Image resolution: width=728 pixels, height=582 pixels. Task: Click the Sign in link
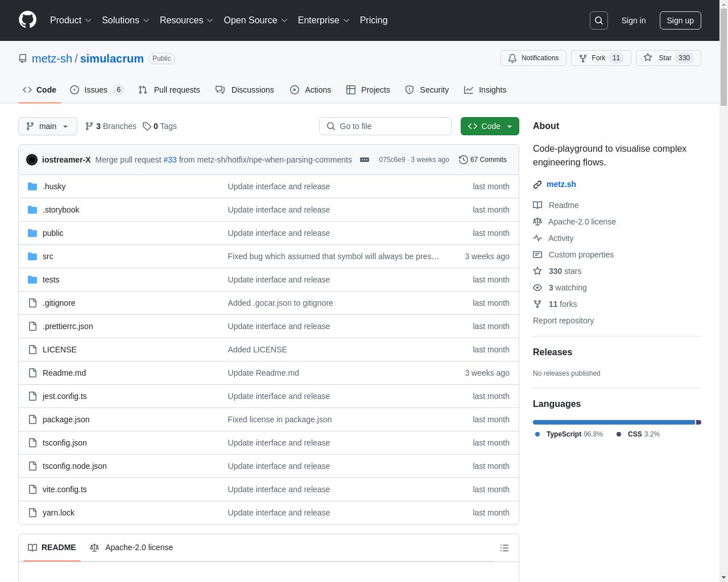coord(633,20)
